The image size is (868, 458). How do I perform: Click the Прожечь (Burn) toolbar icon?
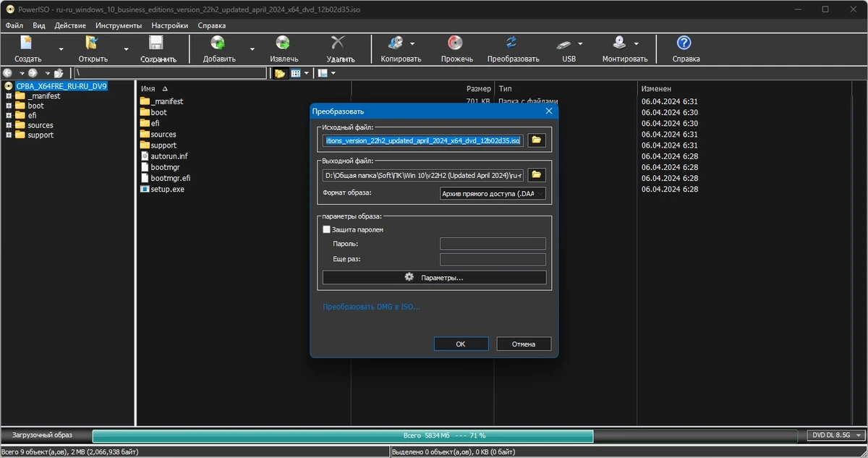click(456, 43)
